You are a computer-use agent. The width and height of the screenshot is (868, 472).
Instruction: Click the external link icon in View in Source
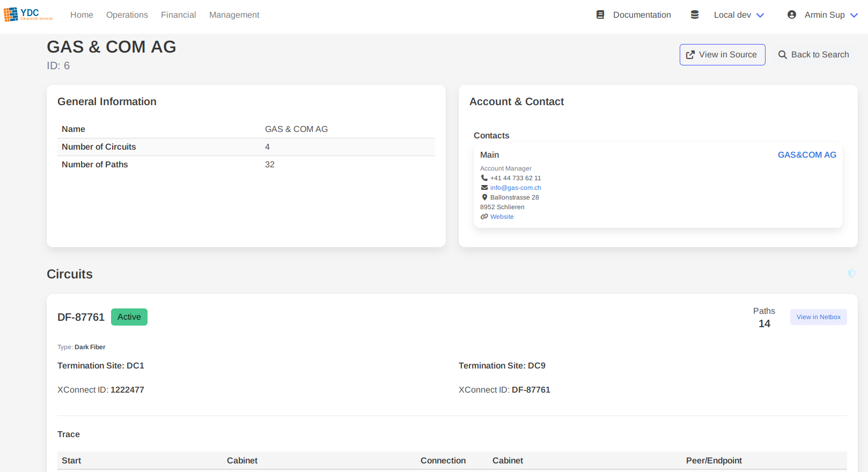690,55
